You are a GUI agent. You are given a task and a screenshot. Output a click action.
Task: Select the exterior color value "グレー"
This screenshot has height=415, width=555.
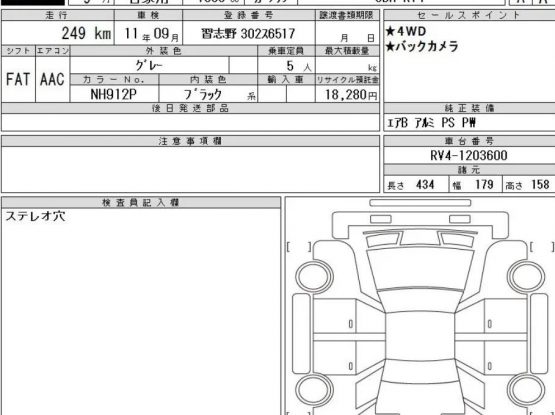(x=149, y=65)
